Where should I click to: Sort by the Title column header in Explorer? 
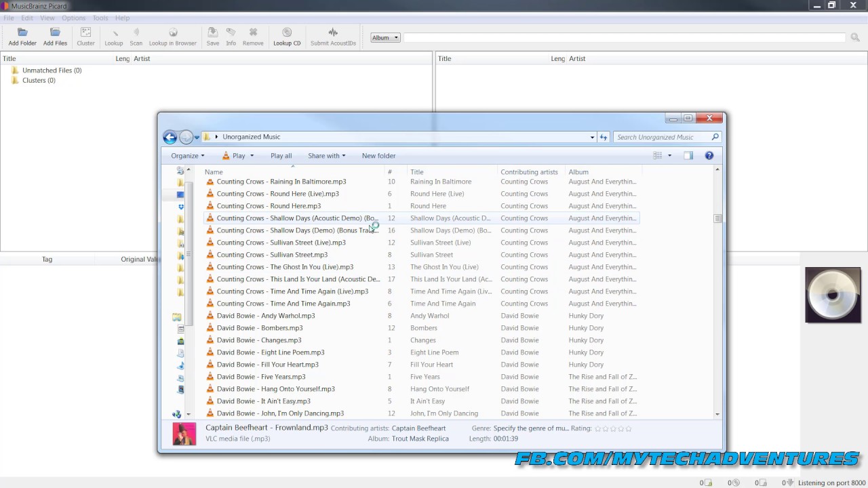point(452,172)
